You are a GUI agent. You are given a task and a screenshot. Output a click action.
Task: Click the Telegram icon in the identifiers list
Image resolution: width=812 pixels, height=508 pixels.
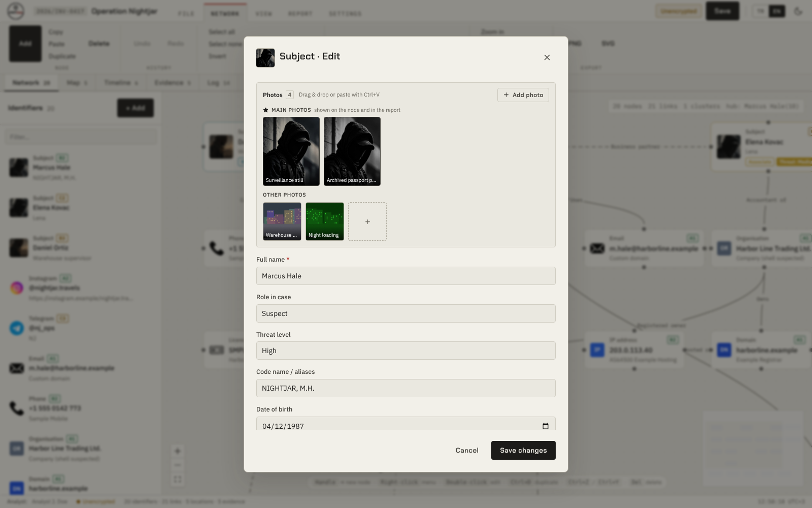[x=17, y=328]
